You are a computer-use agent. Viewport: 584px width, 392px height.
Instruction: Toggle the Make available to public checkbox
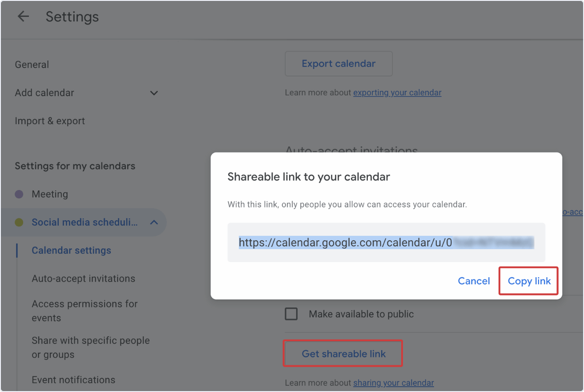[291, 314]
